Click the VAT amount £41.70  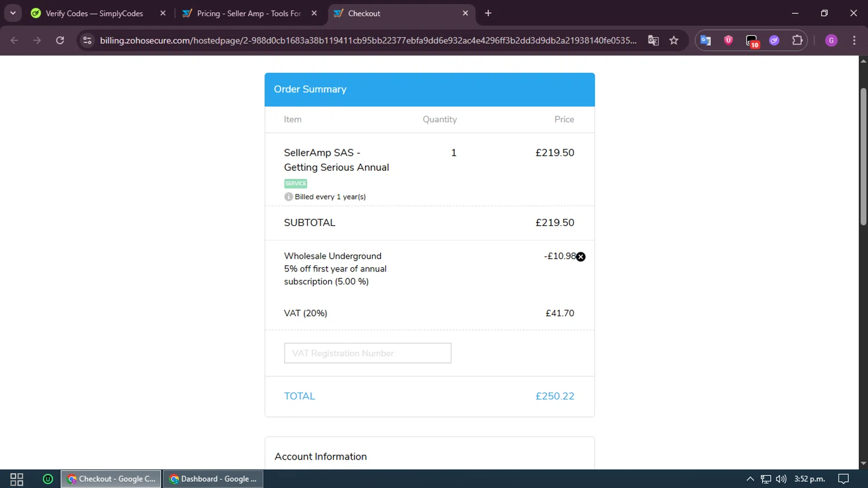coord(560,313)
